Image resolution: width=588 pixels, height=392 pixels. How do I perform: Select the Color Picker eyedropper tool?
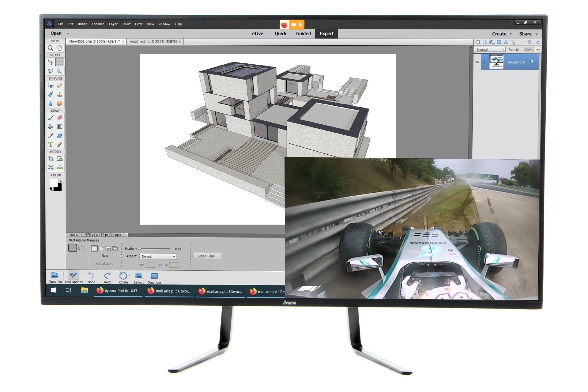51,135
